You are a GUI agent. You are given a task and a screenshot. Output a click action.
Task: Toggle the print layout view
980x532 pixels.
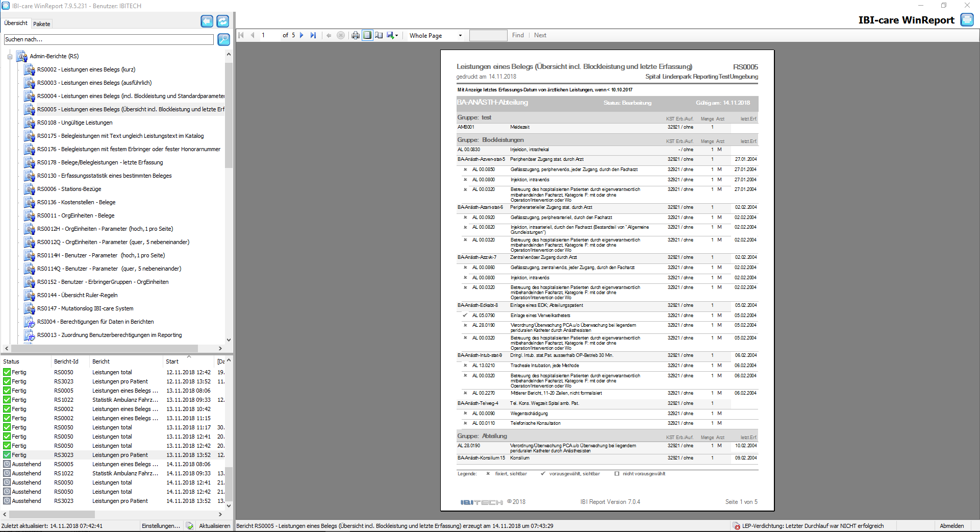coord(367,35)
